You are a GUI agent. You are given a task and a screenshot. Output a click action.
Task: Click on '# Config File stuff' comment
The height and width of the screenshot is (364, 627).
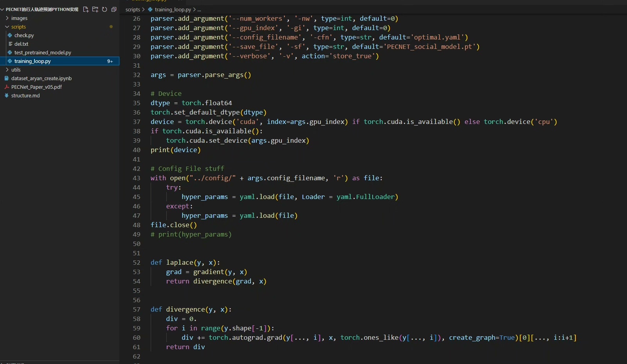(x=187, y=169)
